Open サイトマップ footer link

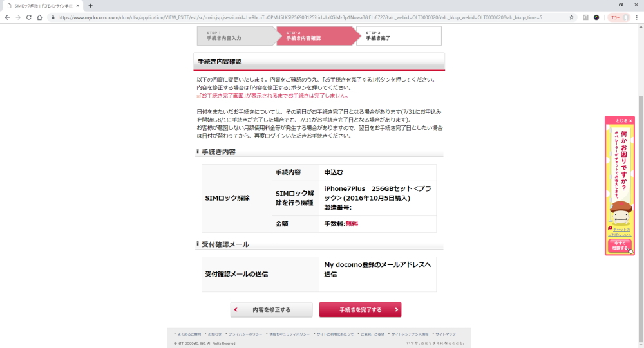[x=445, y=334]
